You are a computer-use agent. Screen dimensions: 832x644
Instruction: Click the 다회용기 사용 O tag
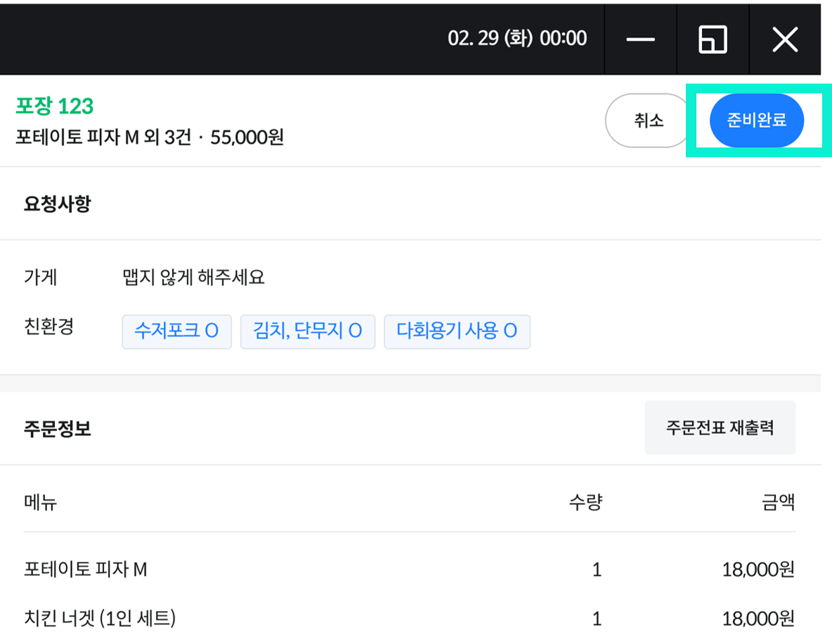[x=457, y=331]
